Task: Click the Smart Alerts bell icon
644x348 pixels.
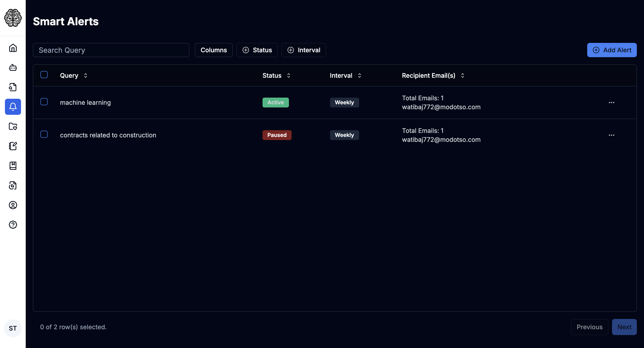Action: 13,106
